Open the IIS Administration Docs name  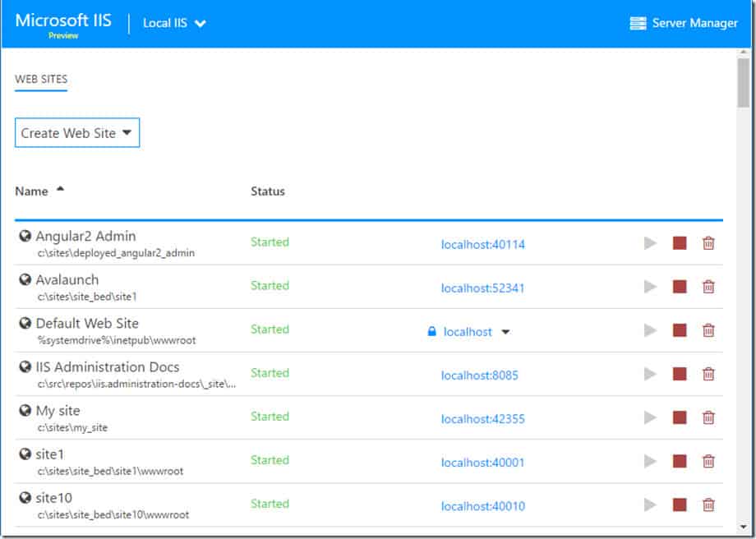(x=108, y=367)
